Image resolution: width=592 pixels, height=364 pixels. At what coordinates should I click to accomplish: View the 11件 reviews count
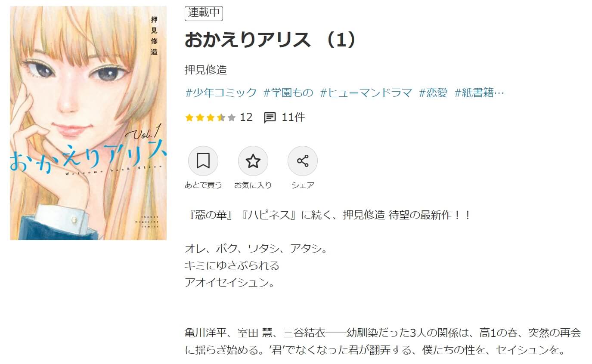[293, 117]
